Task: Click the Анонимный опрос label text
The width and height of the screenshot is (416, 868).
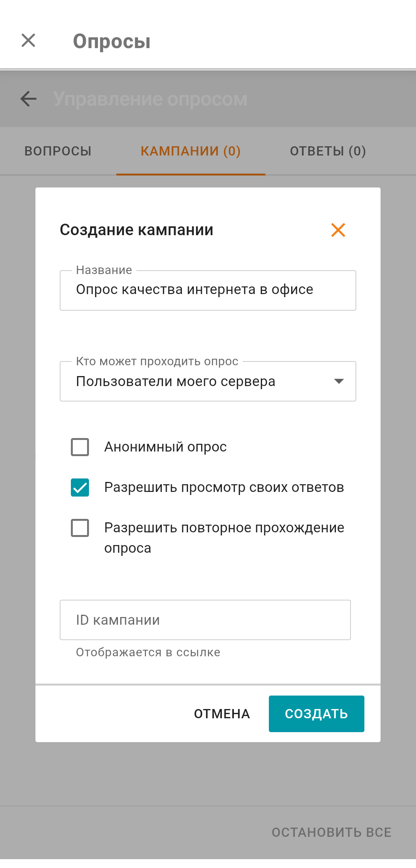Action: [166, 447]
